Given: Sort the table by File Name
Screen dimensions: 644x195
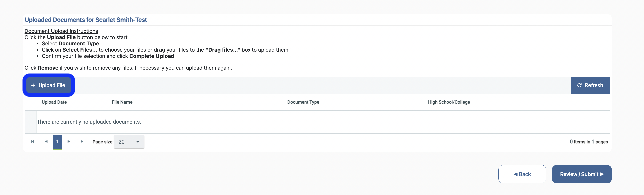Looking at the screenshot, I should [x=122, y=102].
